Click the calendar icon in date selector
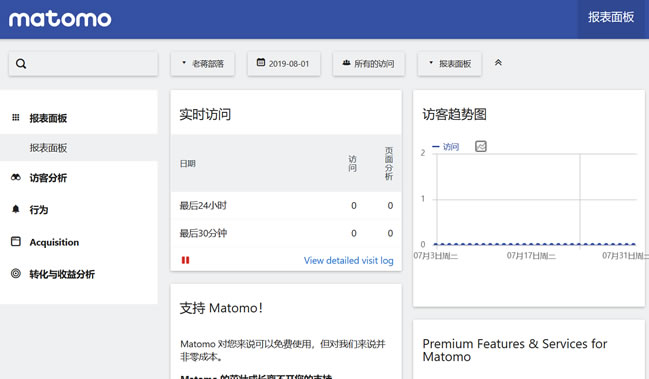Image resolution: width=649 pixels, height=379 pixels. pos(261,62)
